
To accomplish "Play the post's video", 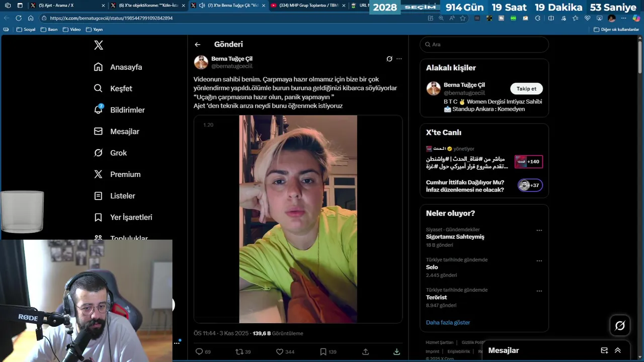I will pyautogui.click(x=298, y=219).
